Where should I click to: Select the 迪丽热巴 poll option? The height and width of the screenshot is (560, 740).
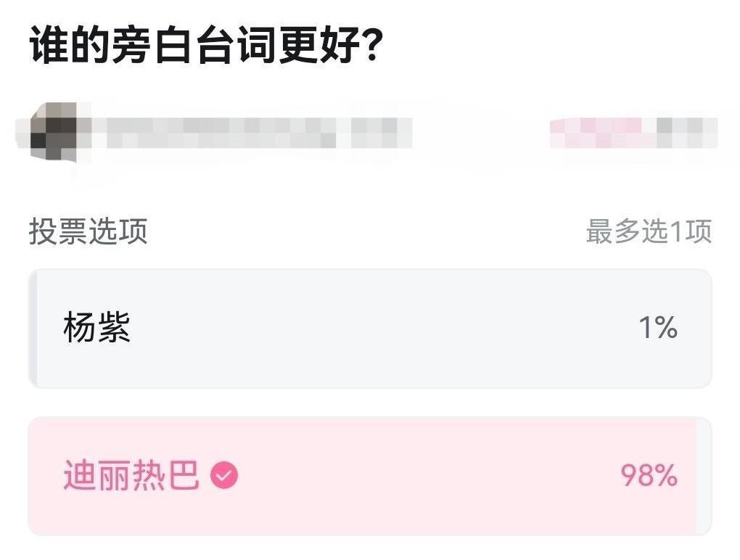click(x=369, y=476)
